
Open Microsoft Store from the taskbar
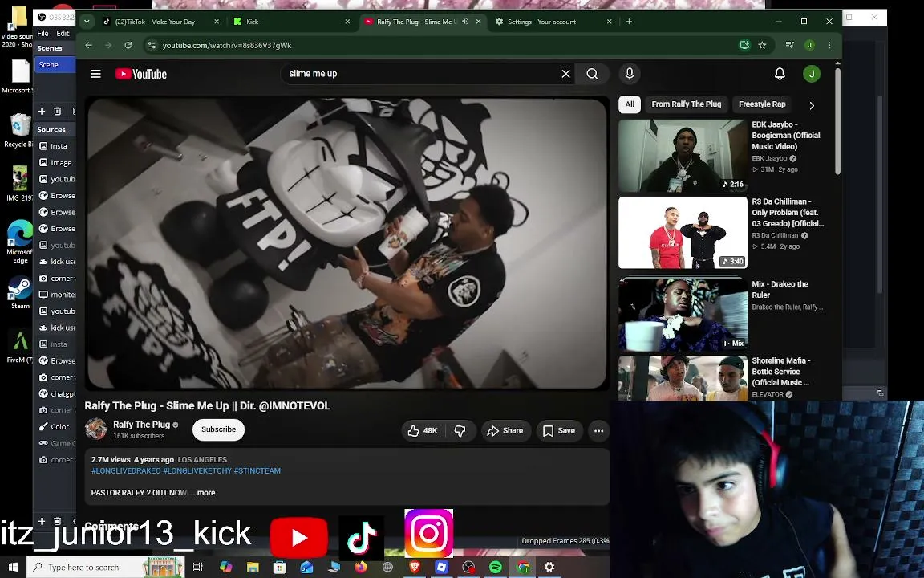tap(280, 567)
